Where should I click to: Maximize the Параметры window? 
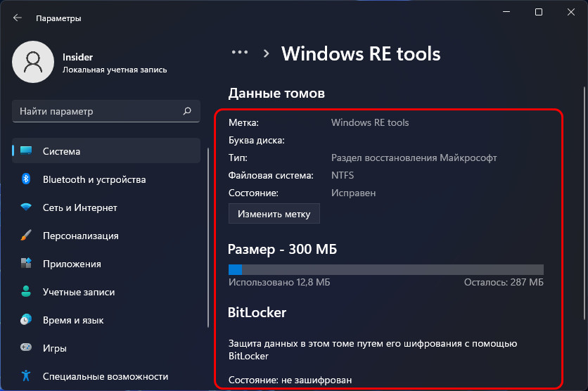click(x=539, y=13)
